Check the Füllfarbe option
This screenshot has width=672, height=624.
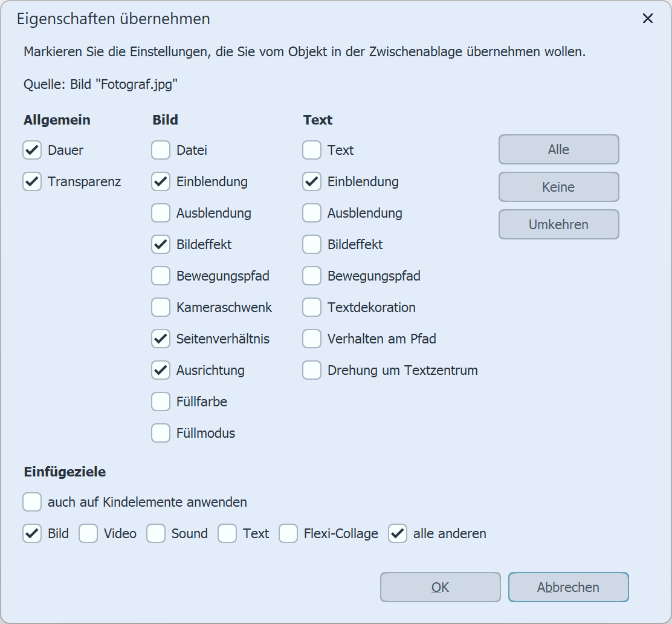pyautogui.click(x=161, y=401)
